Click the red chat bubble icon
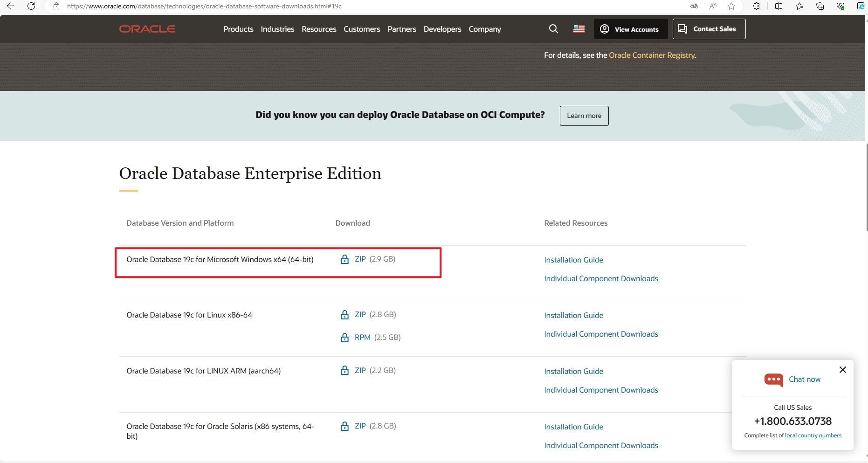Image resolution: width=868 pixels, height=463 pixels. [x=774, y=380]
